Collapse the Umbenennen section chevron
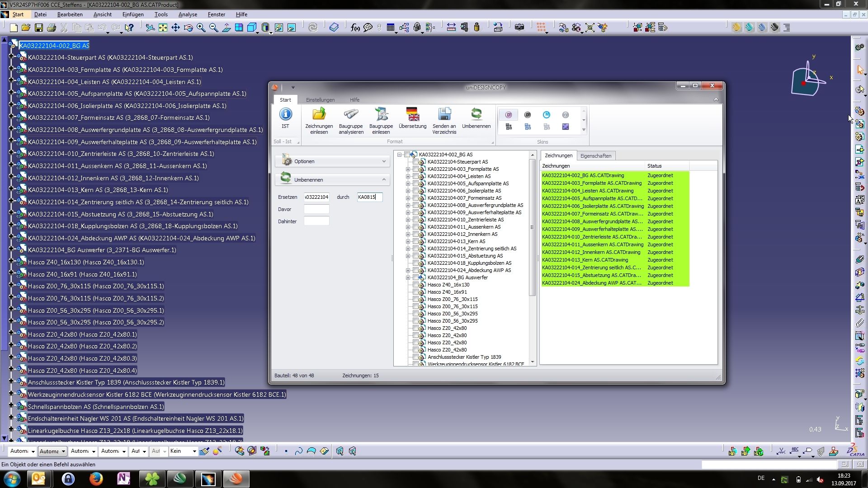This screenshot has width=868, height=488. tap(384, 179)
